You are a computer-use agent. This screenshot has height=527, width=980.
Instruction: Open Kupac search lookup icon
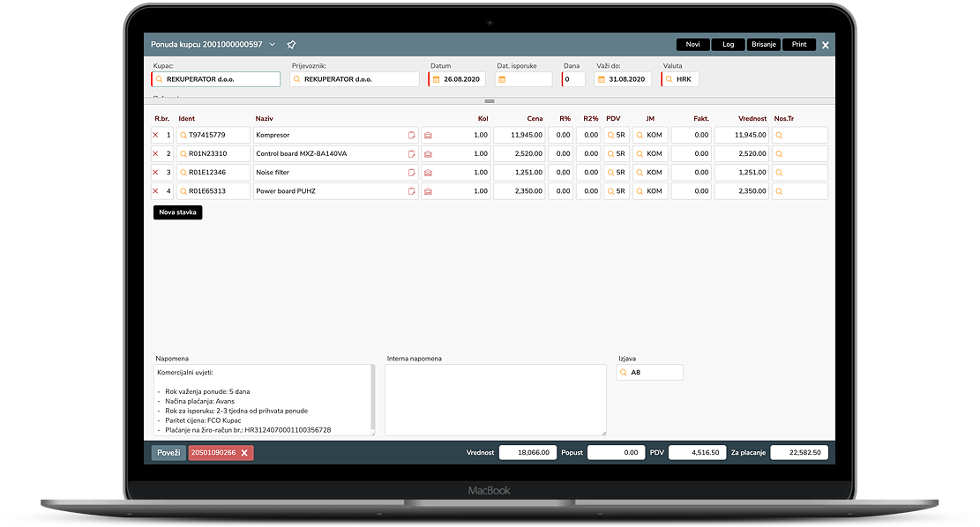point(160,79)
